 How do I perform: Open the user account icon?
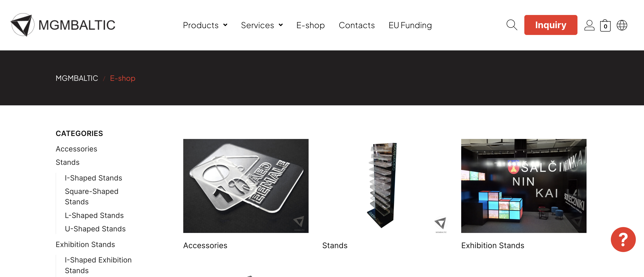(x=589, y=25)
